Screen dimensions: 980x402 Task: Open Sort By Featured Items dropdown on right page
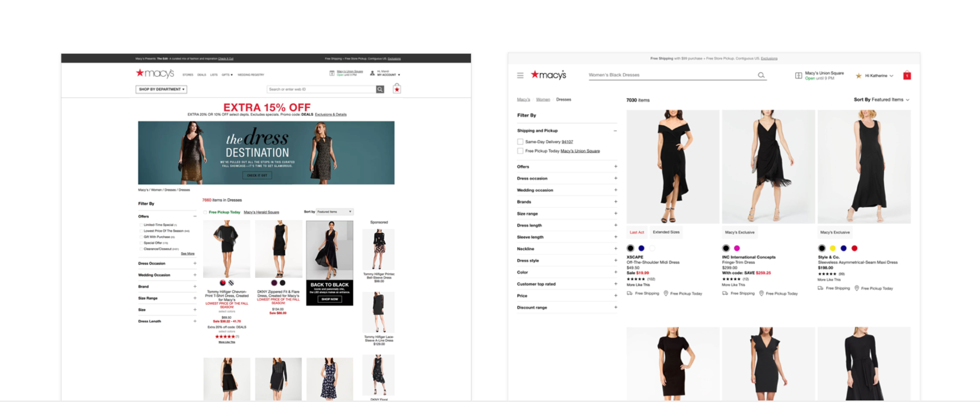click(x=881, y=100)
